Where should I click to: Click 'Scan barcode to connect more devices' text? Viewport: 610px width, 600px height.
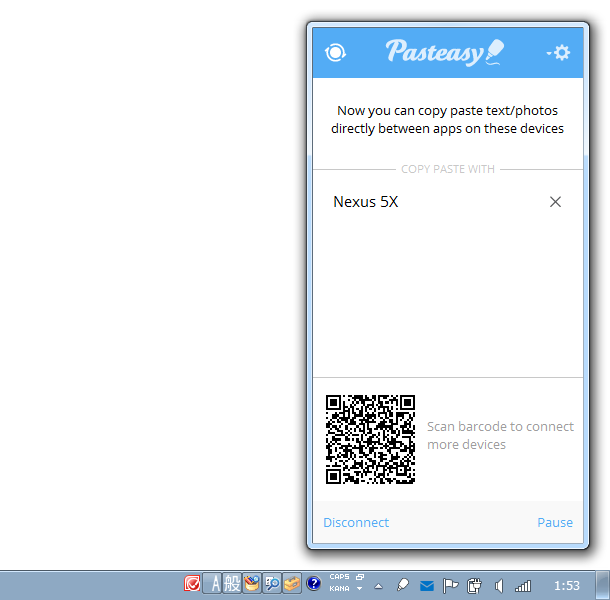[x=500, y=435]
